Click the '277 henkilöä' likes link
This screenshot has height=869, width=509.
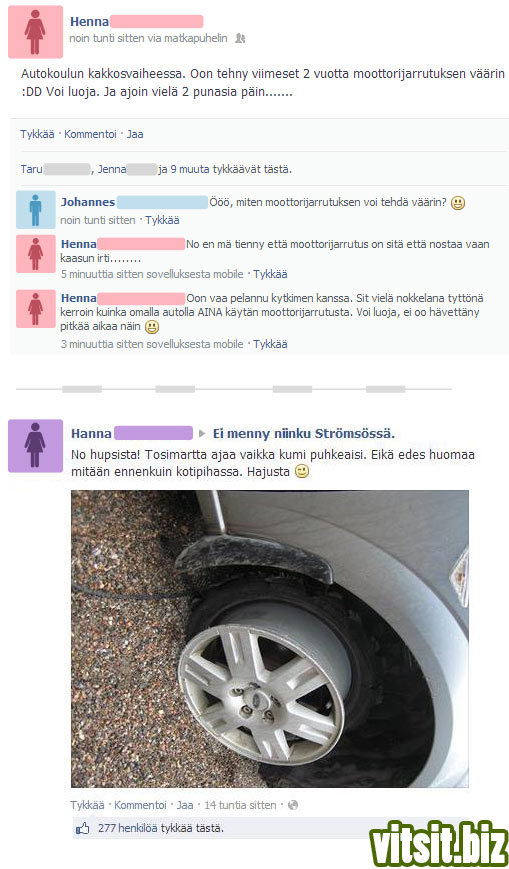click(x=128, y=829)
